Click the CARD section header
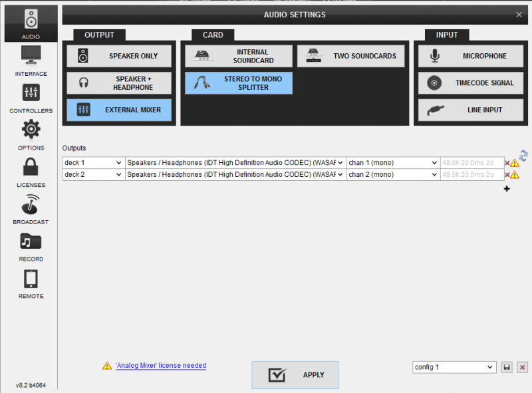 (x=213, y=35)
